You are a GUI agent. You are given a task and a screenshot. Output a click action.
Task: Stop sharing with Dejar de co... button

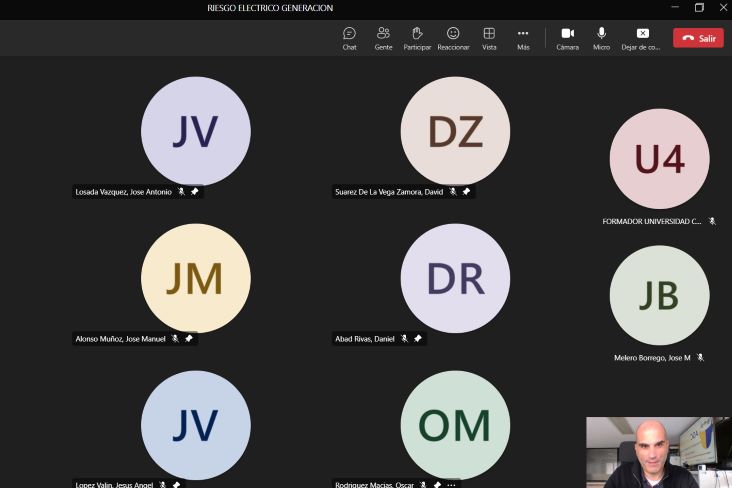pyautogui.click(x=641, y=38)
